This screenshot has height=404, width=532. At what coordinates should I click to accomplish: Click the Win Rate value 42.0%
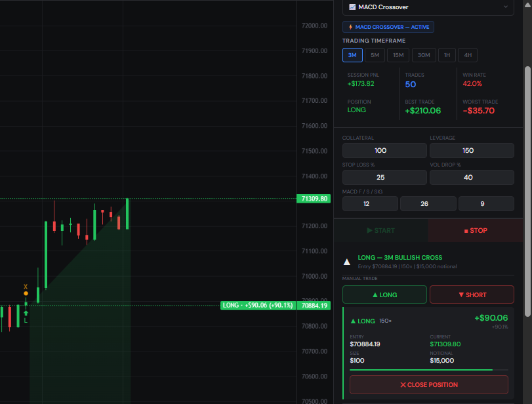(x=472, y=84)
